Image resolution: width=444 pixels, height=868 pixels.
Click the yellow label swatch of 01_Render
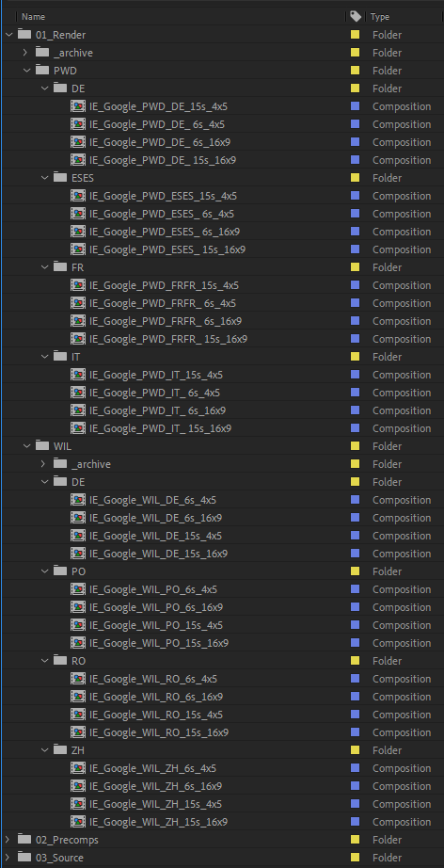pos(355,35)
